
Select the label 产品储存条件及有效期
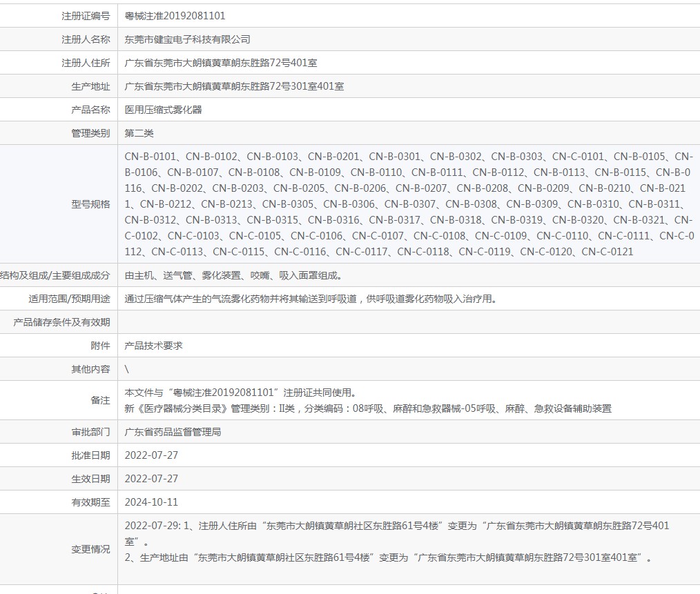point(61,323)
